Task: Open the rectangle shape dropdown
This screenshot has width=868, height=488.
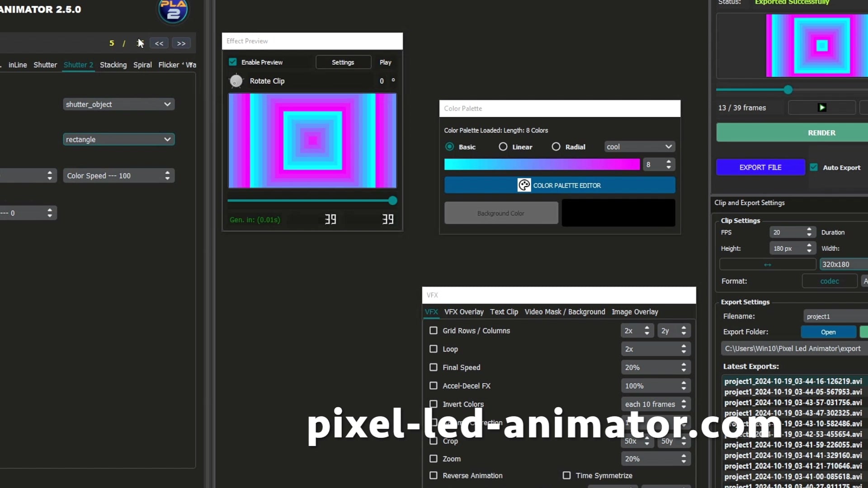Action: click(x=119, y=140)
